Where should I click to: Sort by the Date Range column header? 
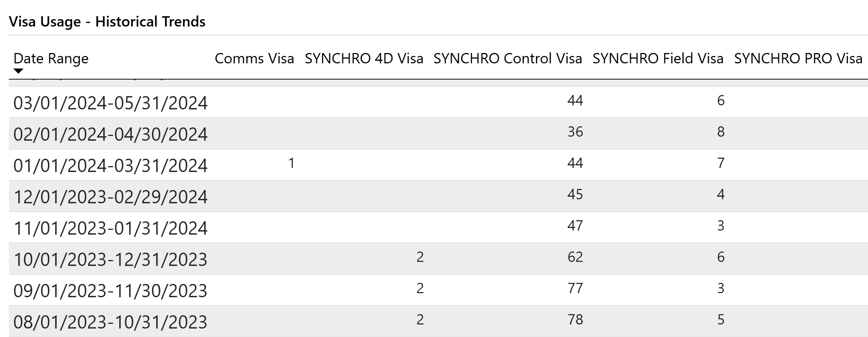51,59
